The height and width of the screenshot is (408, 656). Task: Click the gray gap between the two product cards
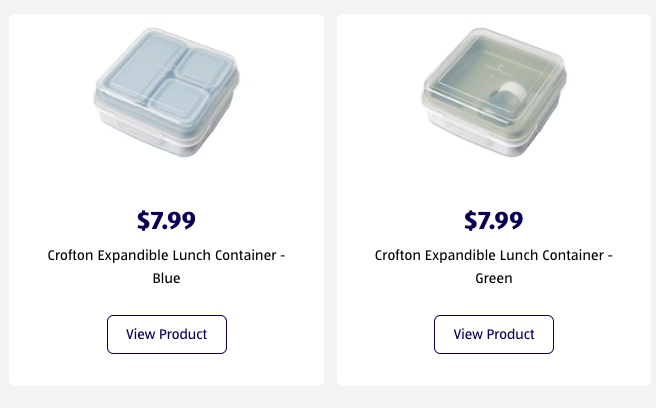tap(330, 200)
